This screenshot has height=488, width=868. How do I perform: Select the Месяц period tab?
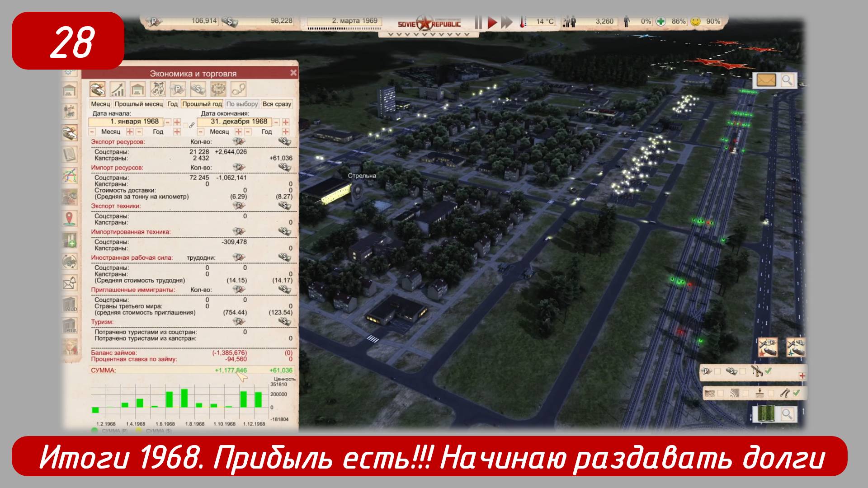point(100,104)
